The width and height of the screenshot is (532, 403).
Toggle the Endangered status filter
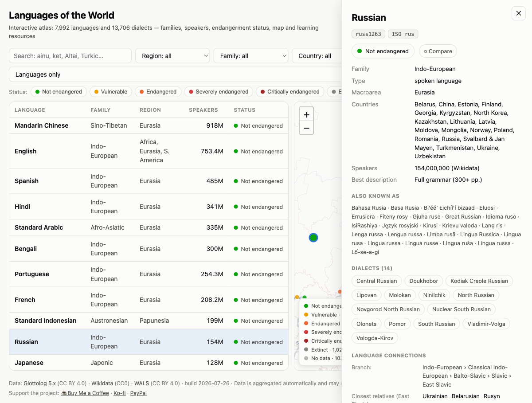point(158,92)
